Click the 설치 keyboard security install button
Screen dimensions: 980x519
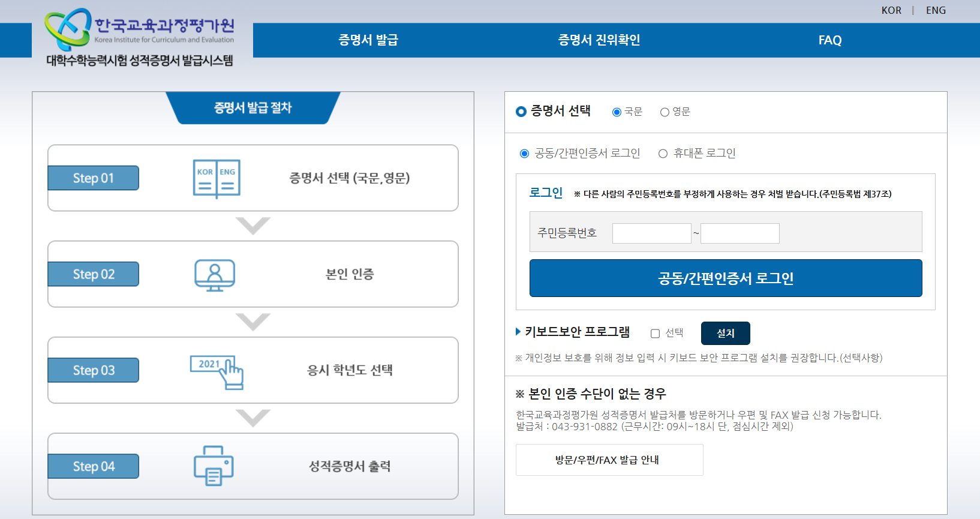pyautogui.click(x=726, y=333)
